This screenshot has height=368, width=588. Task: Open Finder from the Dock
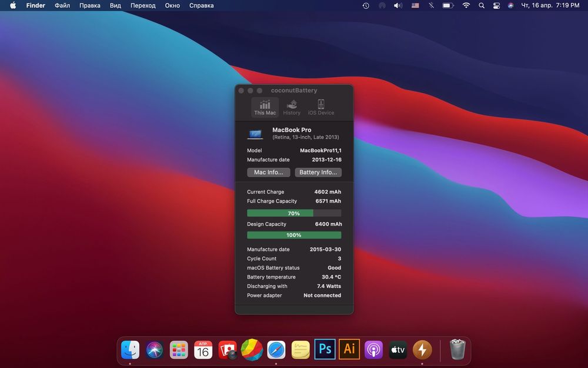point(130,350)
